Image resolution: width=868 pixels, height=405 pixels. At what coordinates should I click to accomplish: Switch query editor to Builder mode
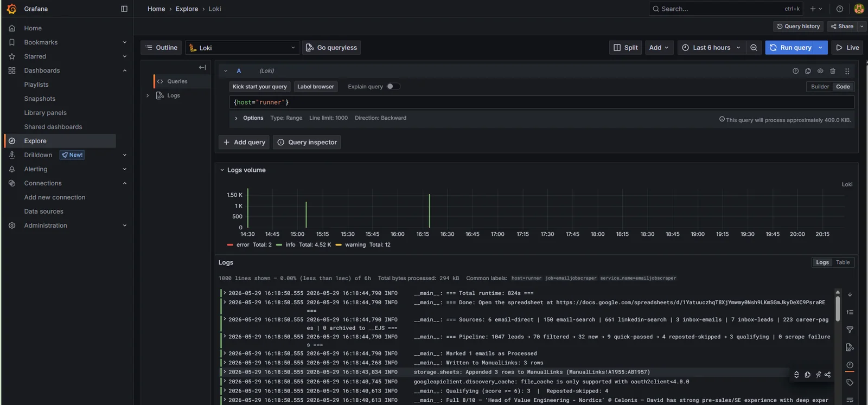tap(820, 87)
